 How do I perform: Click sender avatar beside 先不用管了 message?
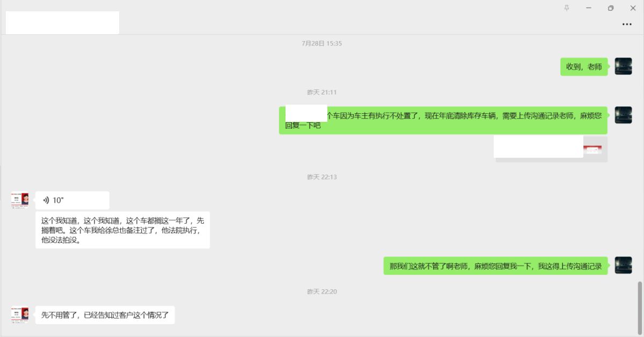pos(20,314)
